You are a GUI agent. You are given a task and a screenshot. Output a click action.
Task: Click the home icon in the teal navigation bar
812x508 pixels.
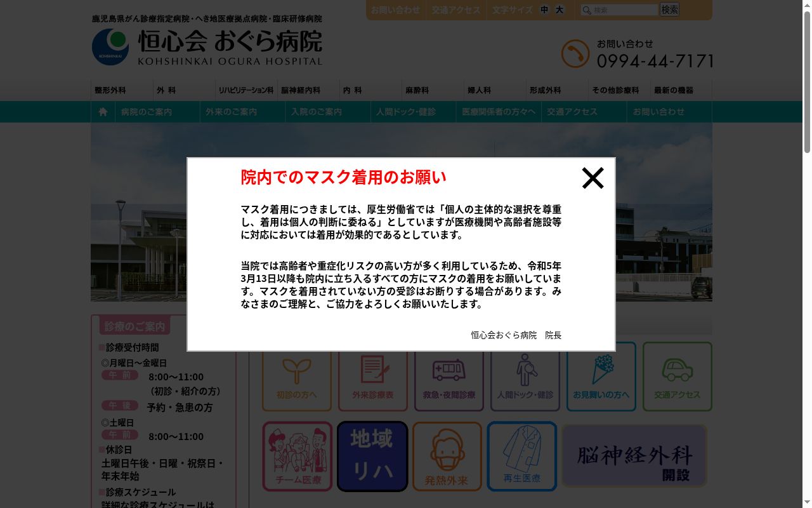[x=103, y=112]
